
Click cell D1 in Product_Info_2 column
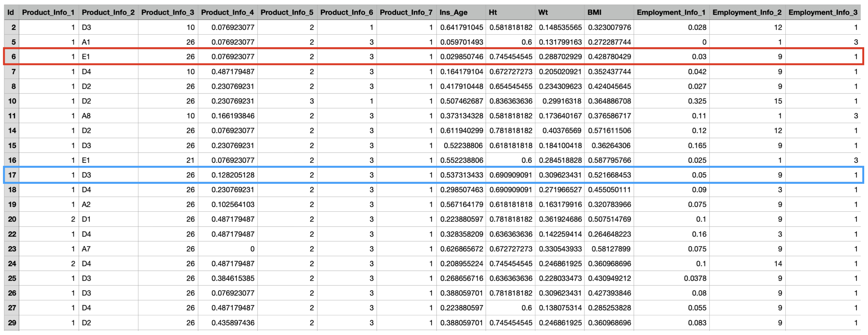109,219
